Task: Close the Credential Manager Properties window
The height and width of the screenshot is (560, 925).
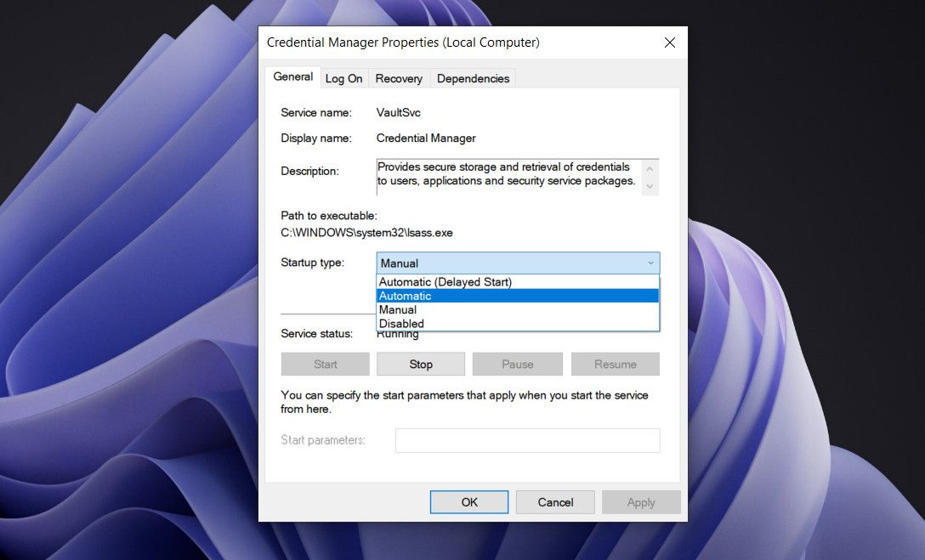Action: tap(669, 42)
